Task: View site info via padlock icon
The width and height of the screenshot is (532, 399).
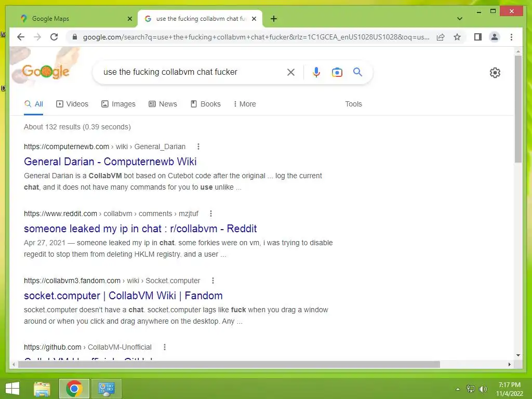Action: click(x=75, y=37)
